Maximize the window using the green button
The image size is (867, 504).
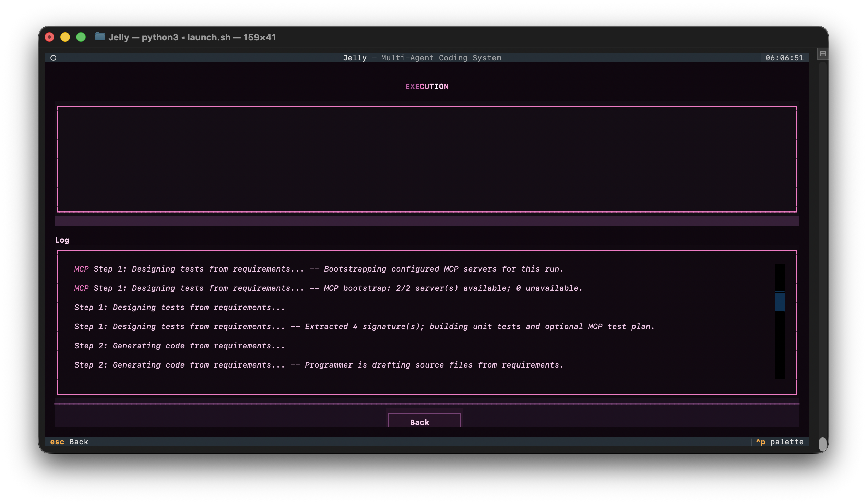click(81, 37)
